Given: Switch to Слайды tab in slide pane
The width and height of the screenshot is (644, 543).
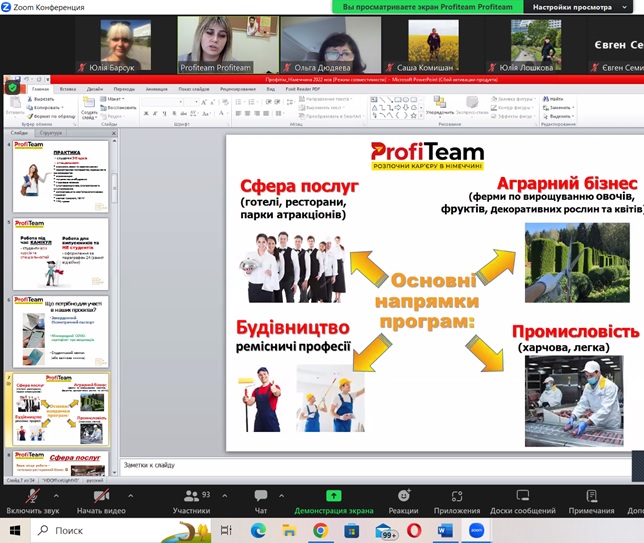Looking at the screenshot, I should (19, 133).
